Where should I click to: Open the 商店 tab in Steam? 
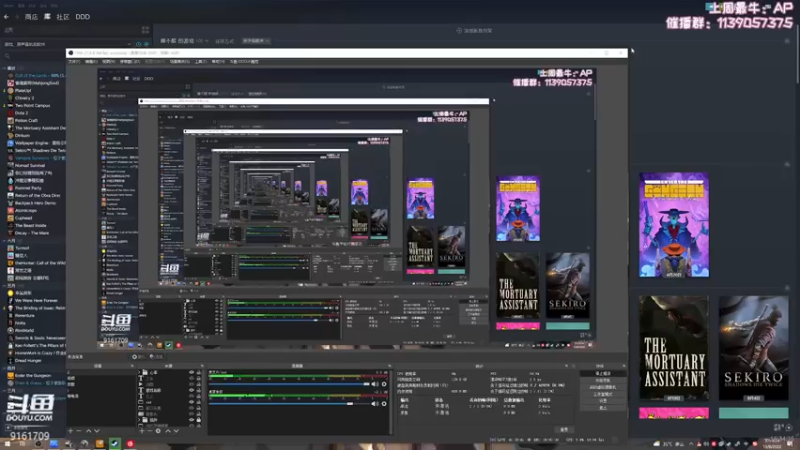point(31,17)
